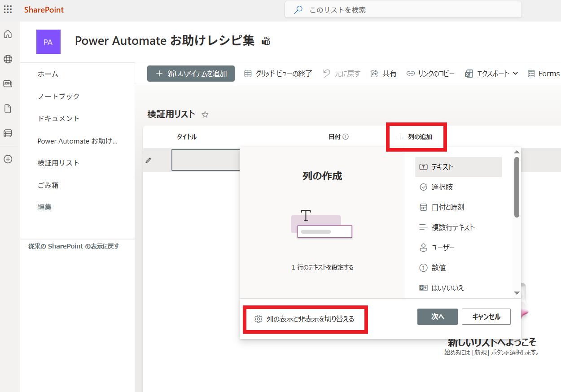Click 列の表示と非表示を切り替える
561x392 pixels.
click(x=305, y=319)
